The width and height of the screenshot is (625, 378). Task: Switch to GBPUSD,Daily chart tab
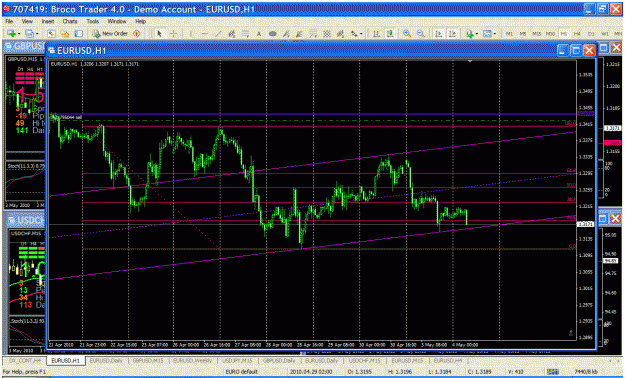pyautogui.click(x=279, y=360)
